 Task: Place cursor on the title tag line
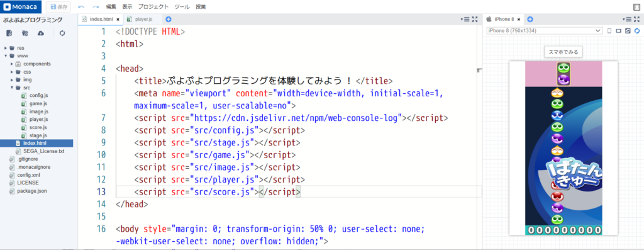[264, 81]
